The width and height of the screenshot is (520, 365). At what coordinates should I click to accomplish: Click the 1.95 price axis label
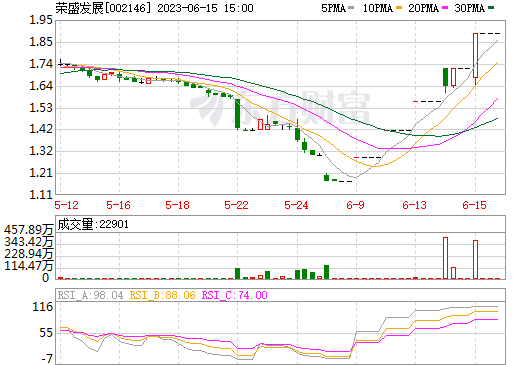coord(41,20)
